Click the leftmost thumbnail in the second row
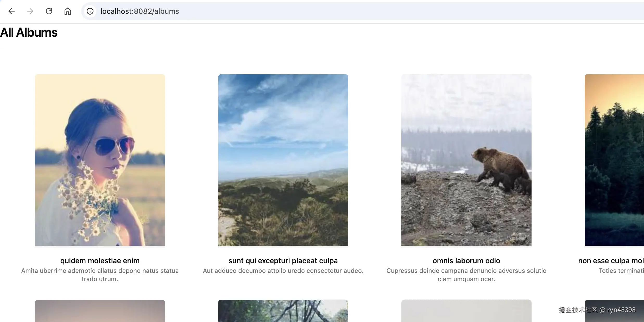Image resolution: width=644 pixels, height=322 pixels. pos(100,311)
